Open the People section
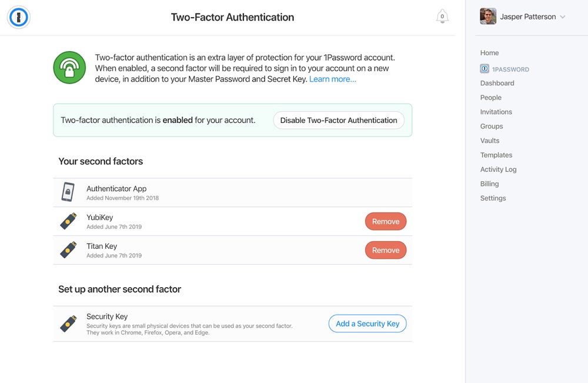The image size is (588, 383). tap(490, 98)
